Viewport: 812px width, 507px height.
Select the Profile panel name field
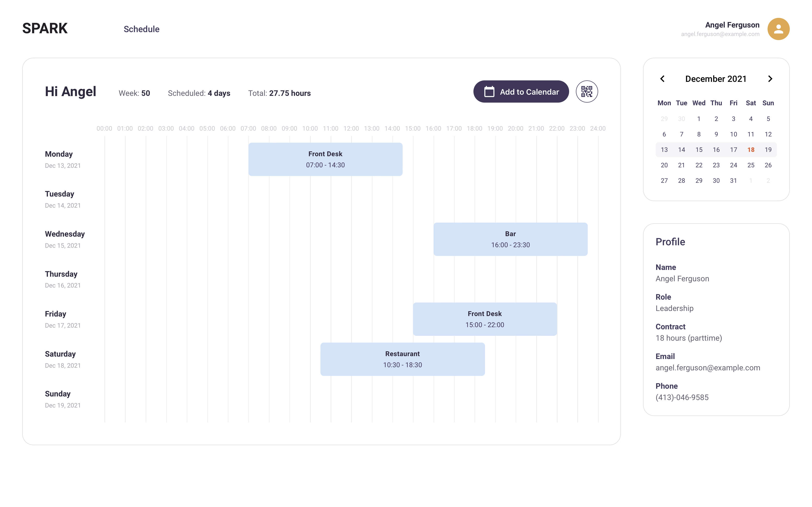coord(682,278)
